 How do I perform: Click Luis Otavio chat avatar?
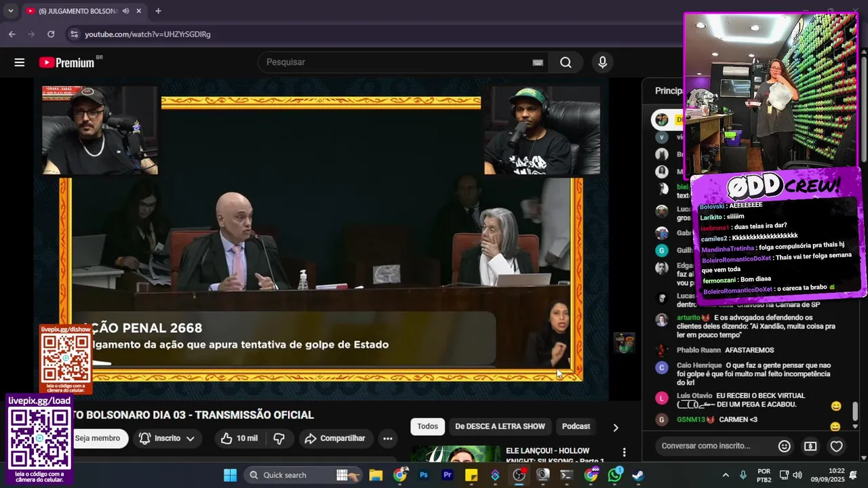[662, 398]
